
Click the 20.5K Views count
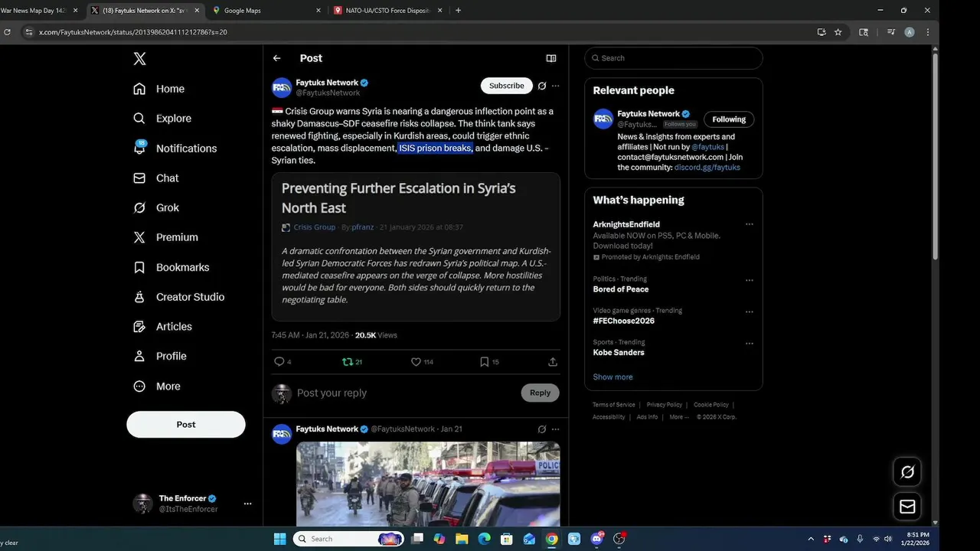pos(376,335)
